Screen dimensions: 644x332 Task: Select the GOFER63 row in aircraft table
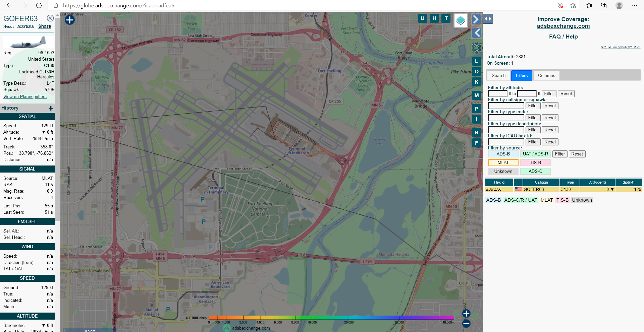[x=563, y=190]
